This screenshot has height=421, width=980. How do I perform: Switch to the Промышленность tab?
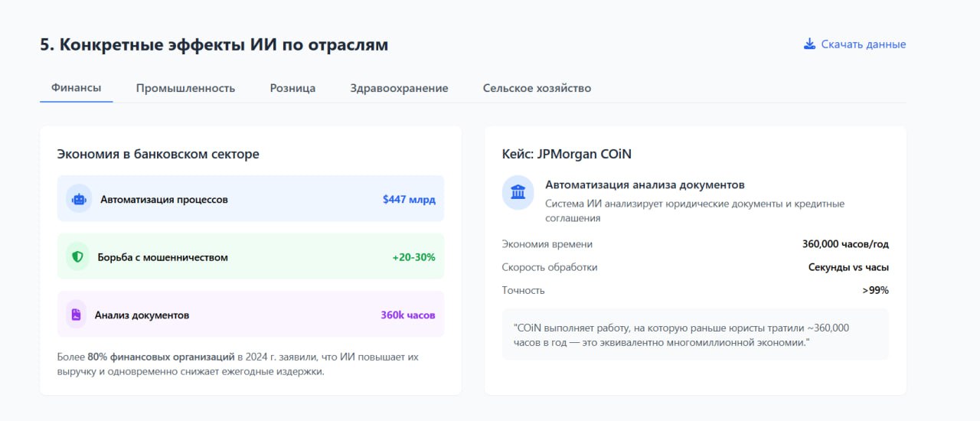[x=185, y=88]
